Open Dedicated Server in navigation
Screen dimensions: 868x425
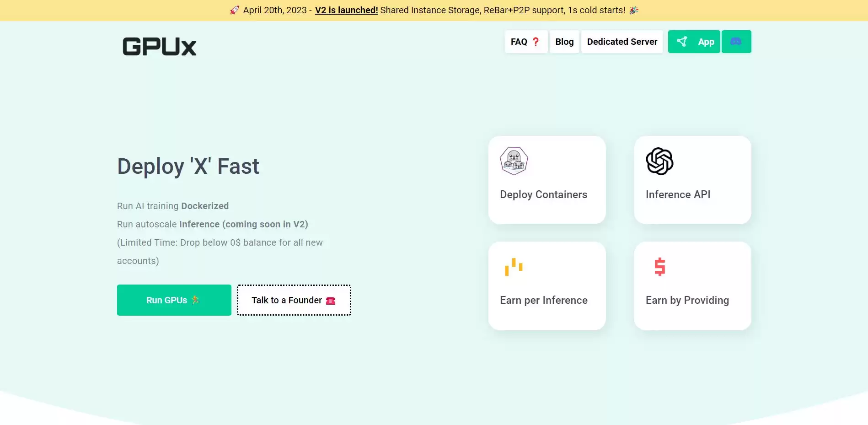(622, 42)
